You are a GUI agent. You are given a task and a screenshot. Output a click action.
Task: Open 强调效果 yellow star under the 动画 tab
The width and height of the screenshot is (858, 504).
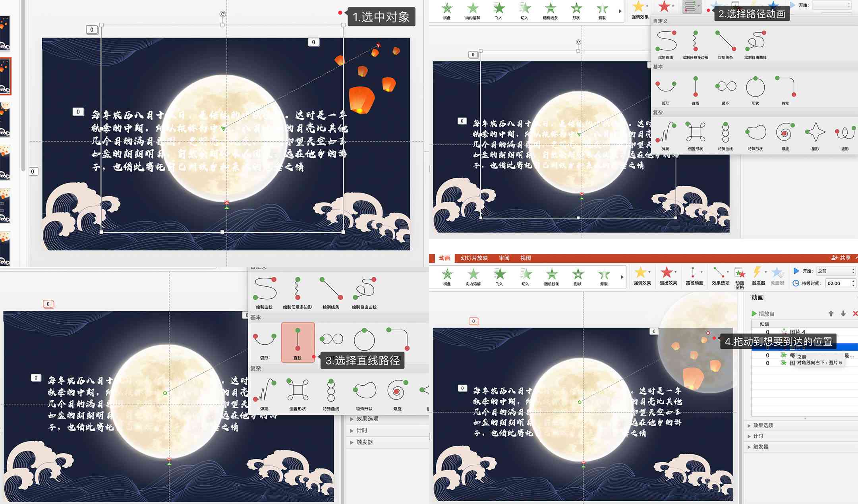642,276
